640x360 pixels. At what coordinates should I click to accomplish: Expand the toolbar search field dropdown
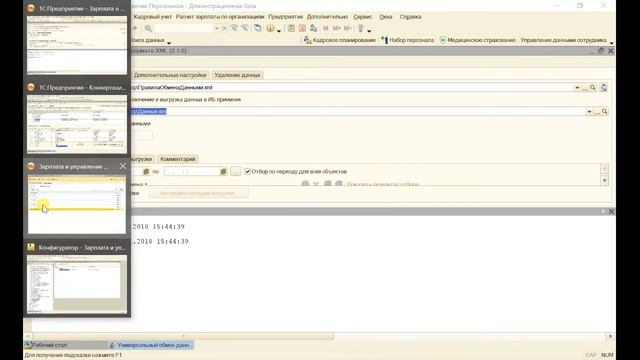pos(217,28)
